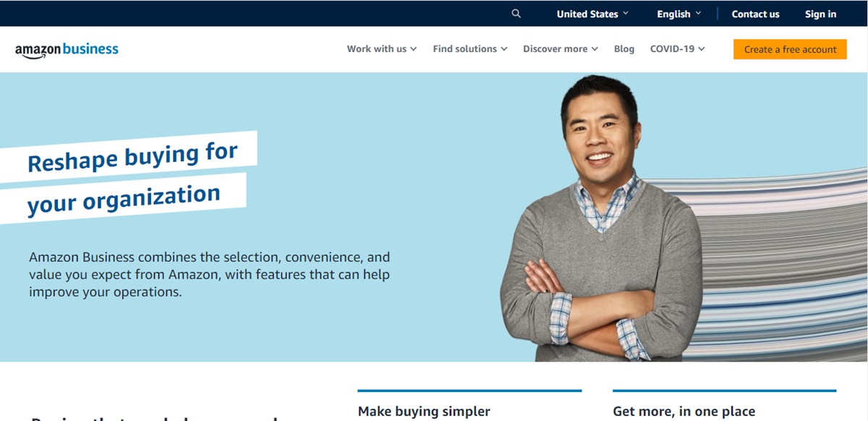Click the Make buying simpler heading
The image size is (868, 421).
(424, 411)
